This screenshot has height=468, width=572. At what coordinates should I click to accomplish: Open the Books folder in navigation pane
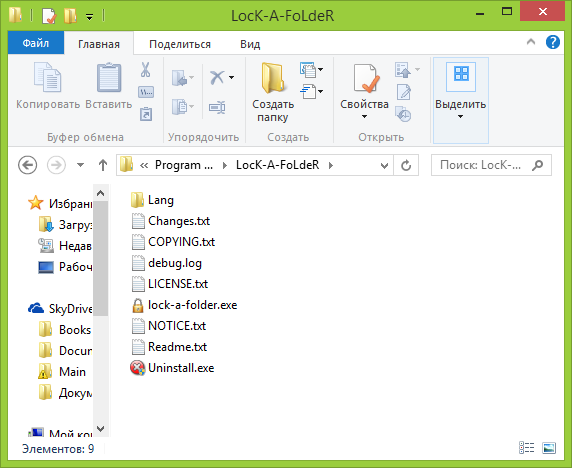65,329
